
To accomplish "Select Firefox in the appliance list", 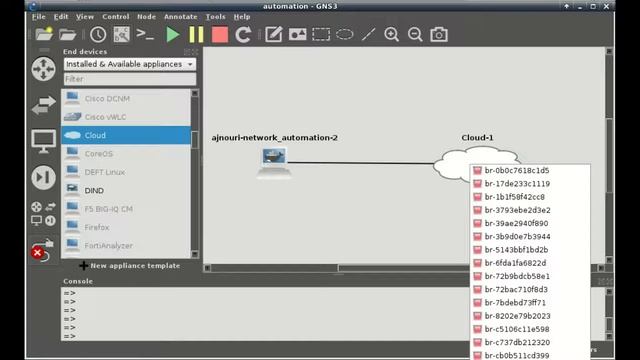I will pos(126,227).
